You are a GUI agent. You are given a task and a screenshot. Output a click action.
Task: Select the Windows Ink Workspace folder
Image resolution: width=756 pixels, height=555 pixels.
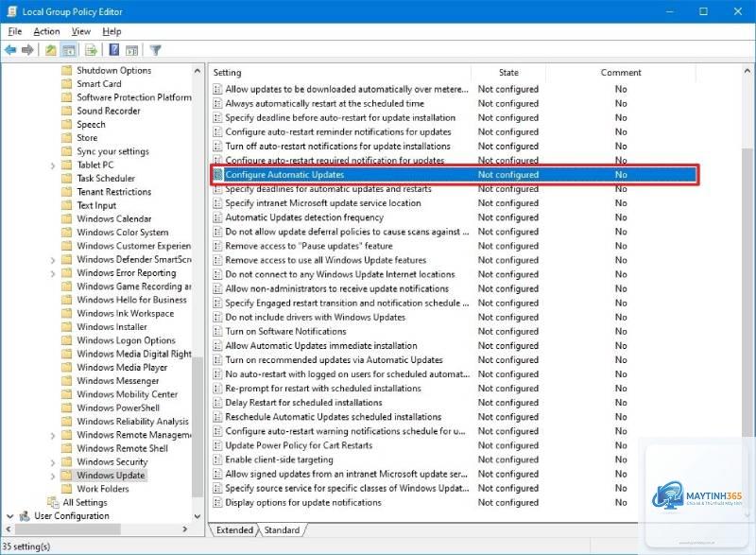pos(126,313)
